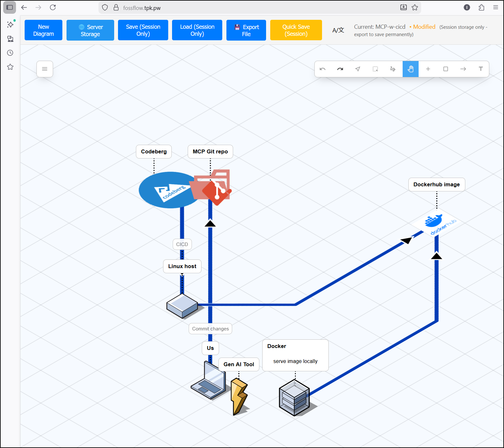Open the hamburger main menu on canvas
Viewport: 504px width, 448px height.
pos(45,69)
